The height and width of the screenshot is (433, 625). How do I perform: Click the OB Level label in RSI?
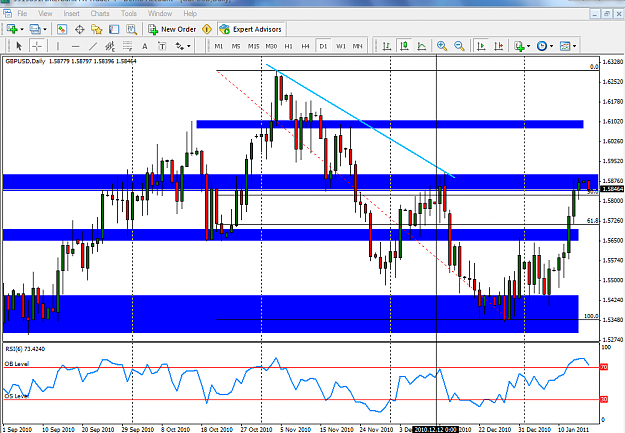coord(16,364)
